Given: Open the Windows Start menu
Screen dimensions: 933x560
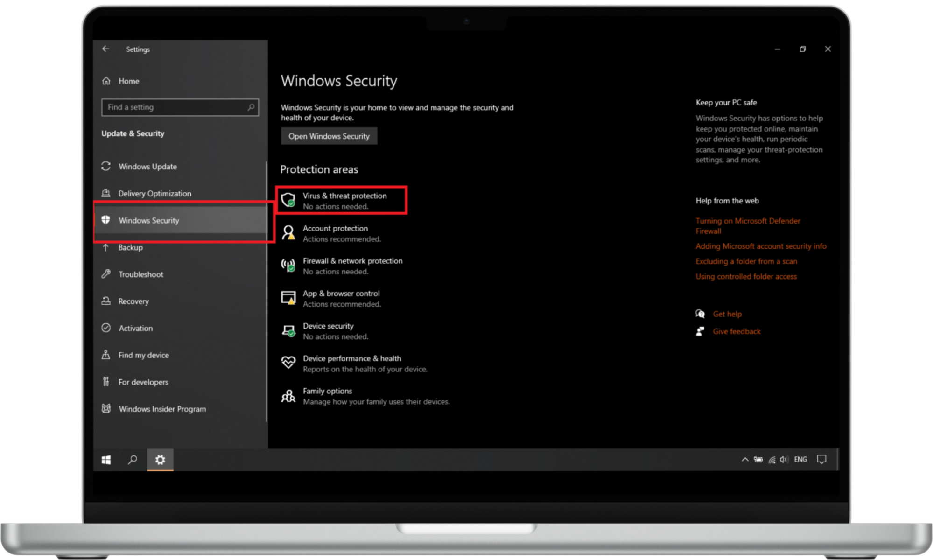Looking at the screenshot, I should (106, 460).
